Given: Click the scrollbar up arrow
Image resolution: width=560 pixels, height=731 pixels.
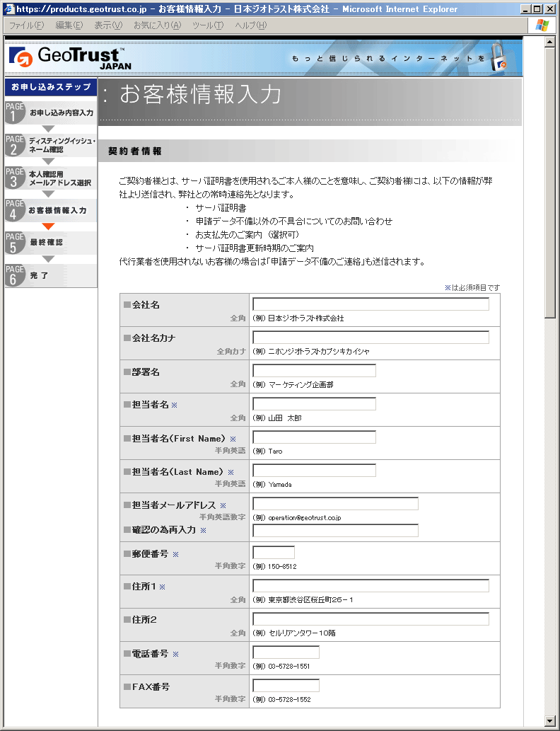Looking at the screenshot, I should 550,42.
